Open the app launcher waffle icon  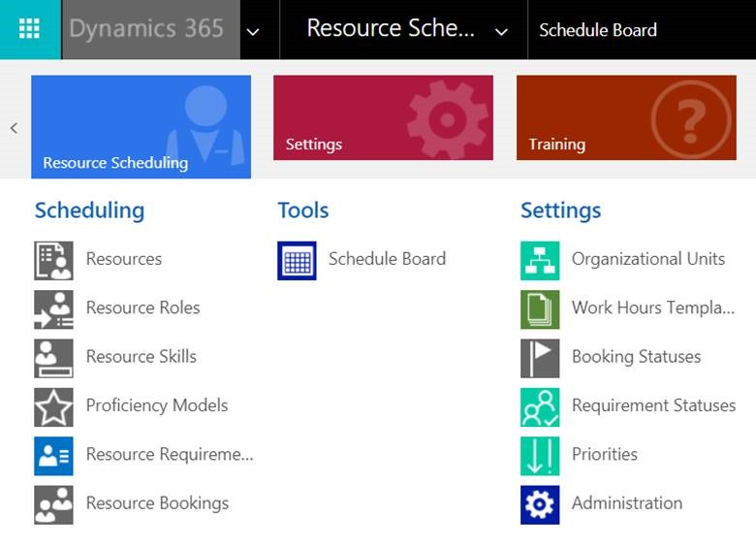click(29, 28)
